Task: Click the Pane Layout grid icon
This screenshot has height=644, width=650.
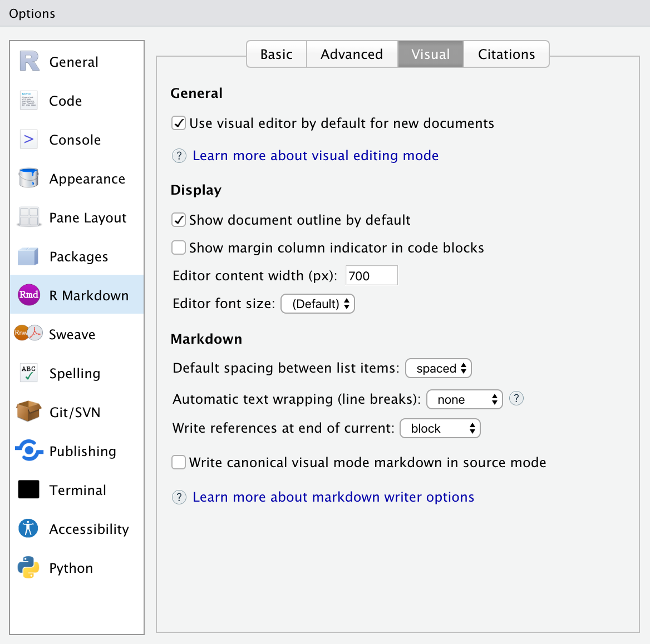Action: point(28,217)
